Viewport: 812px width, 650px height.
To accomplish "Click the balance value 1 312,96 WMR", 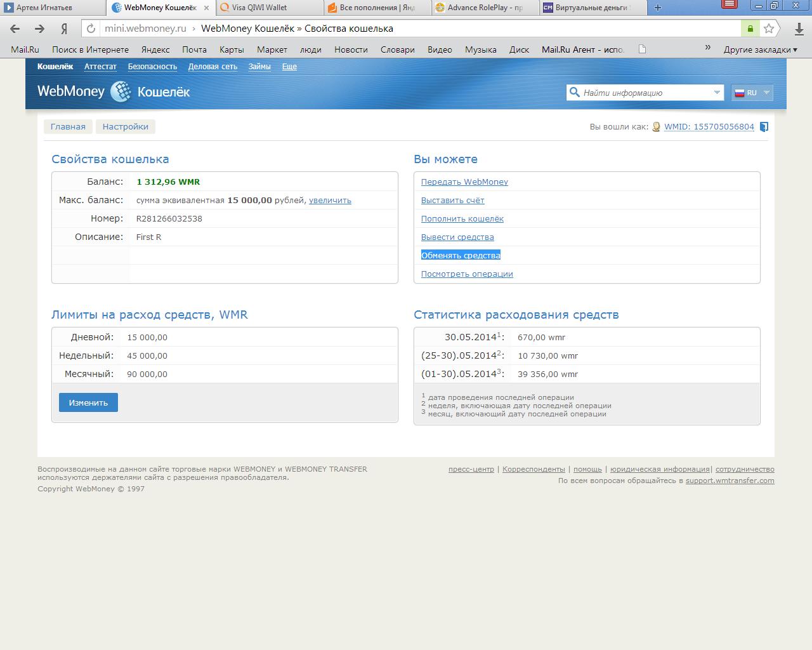I will [x=168, y=182].
